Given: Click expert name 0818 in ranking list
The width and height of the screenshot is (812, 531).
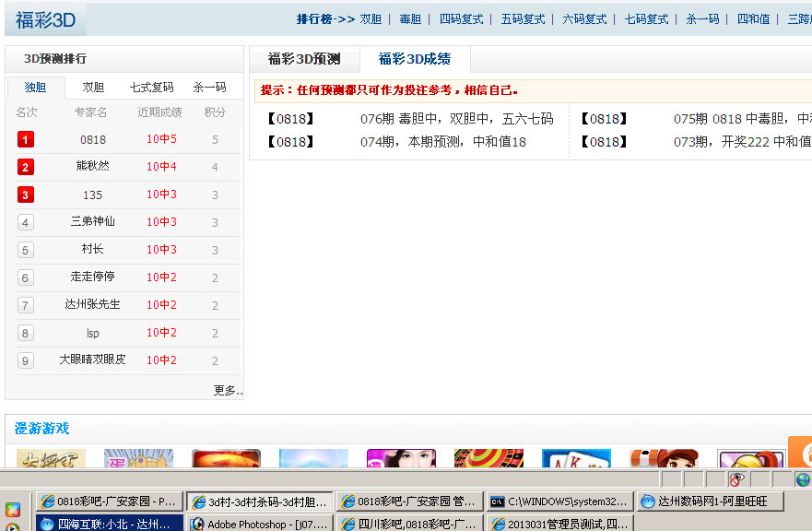Looking at the screenshot, I should pos(93,140).
